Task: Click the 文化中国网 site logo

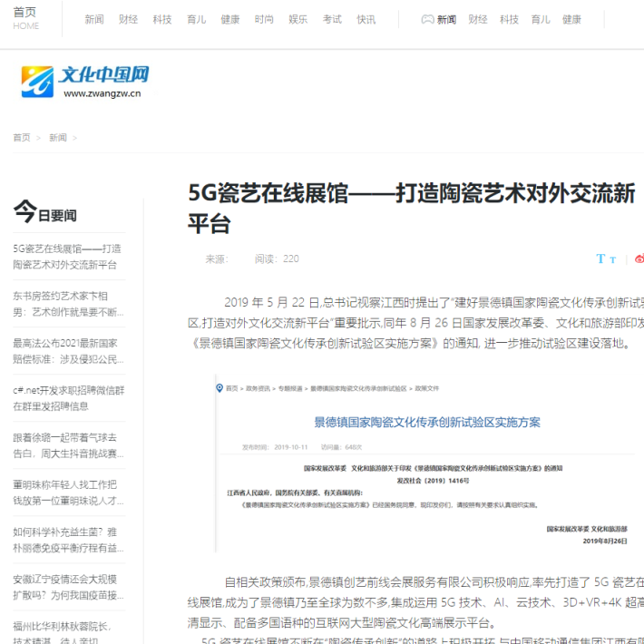Action: (x=84, y=82)
